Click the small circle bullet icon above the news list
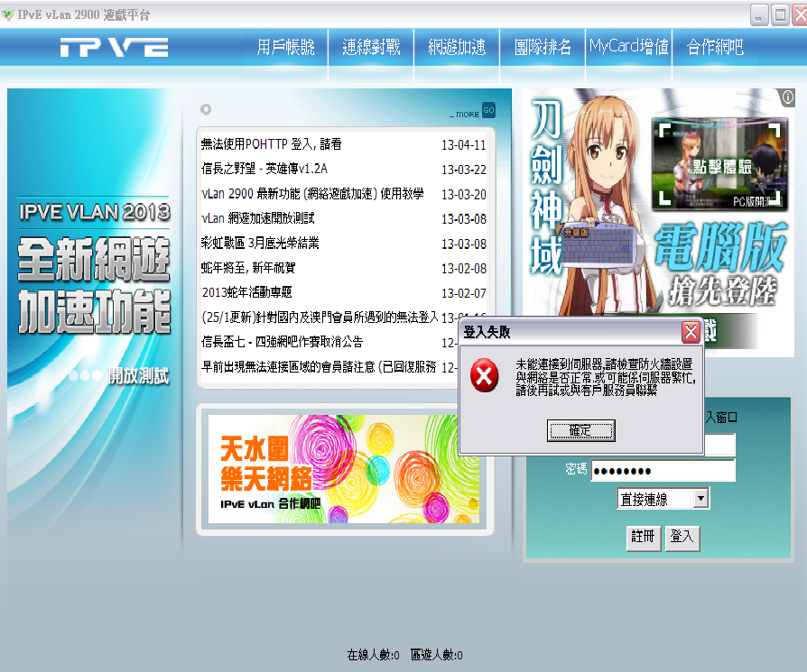This screenshot has width=807, height=672. (206, 109)
